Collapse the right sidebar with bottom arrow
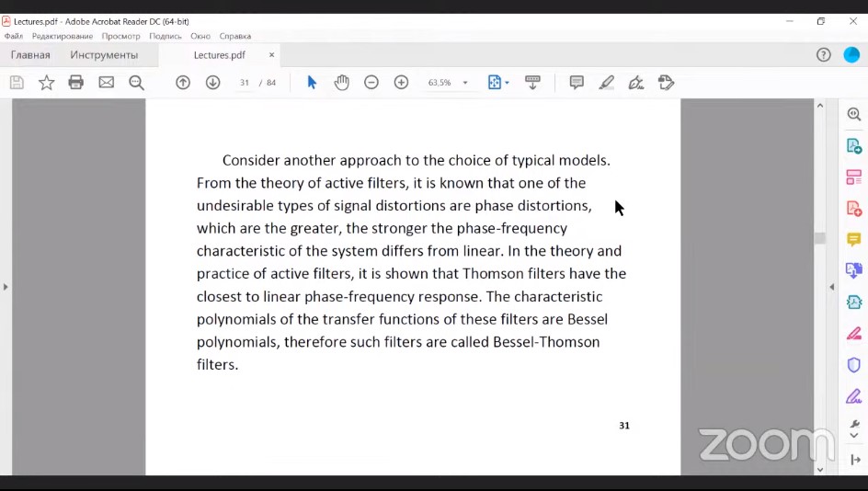 point(855,460)
